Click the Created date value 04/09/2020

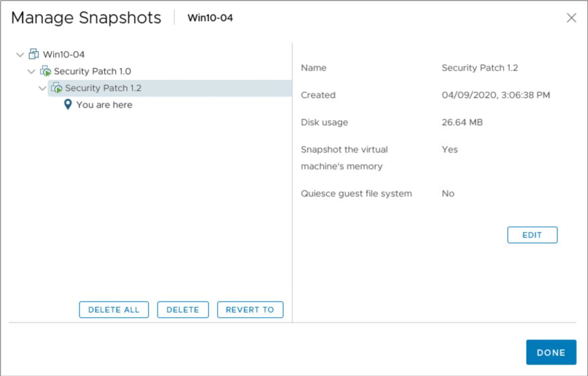[x=496, y=95]
